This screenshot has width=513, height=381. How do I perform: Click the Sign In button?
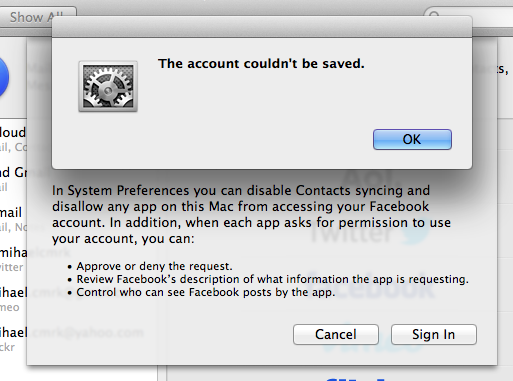tap(434, 334)
